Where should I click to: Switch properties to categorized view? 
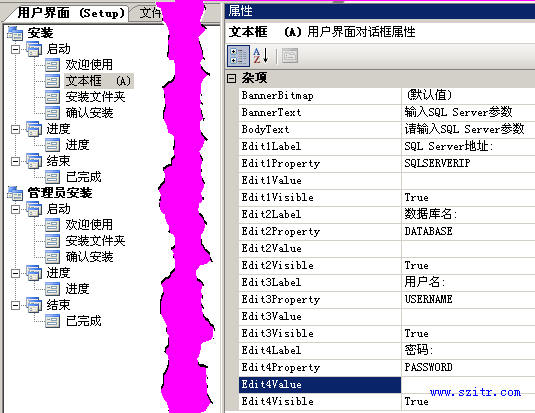pos(238,56)
